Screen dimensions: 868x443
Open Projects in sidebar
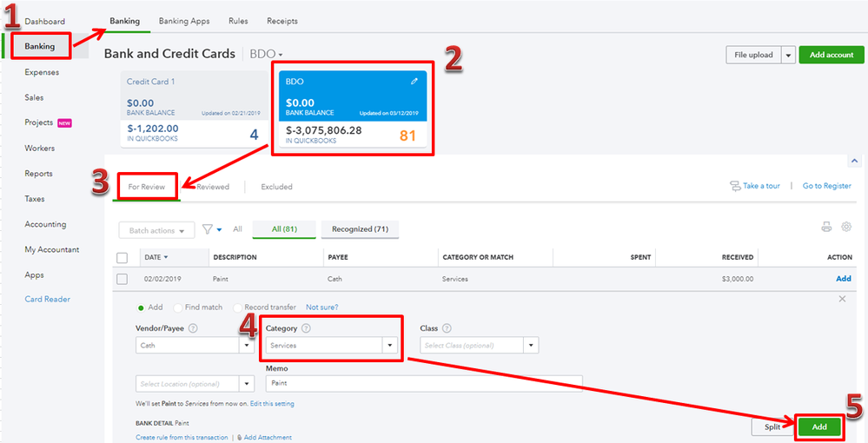(39, 122)
